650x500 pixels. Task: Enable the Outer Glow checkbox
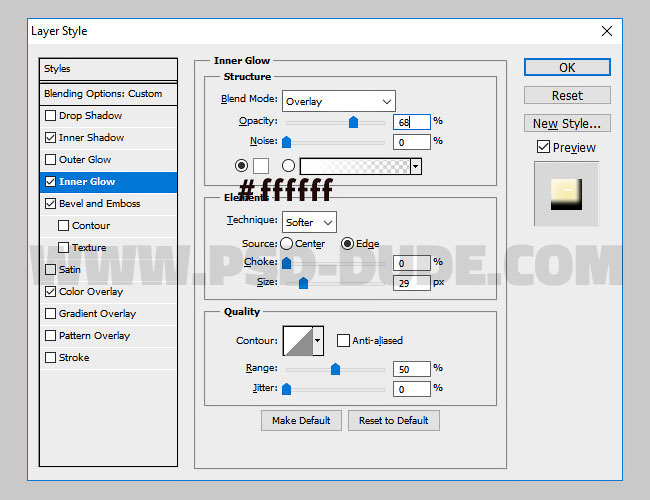pyautogui.click(x=50, y=159)
